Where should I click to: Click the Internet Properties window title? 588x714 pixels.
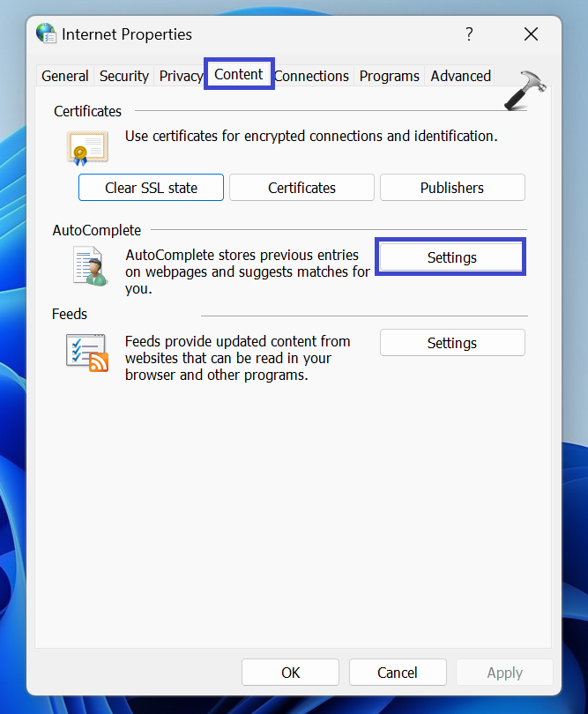point(127,34)
